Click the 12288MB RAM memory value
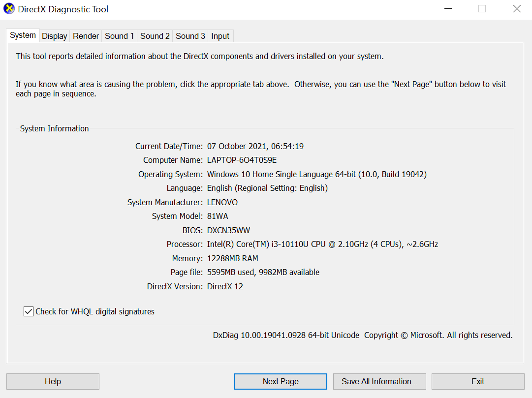This screenshot has height=398, width=532. (232, 259)
